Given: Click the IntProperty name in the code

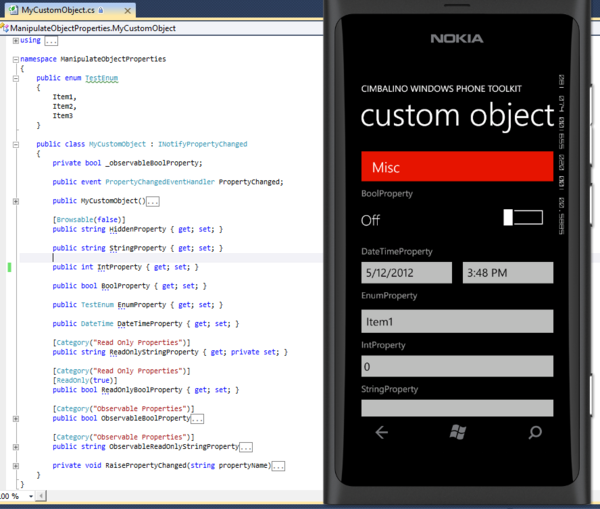Looking at the screenshot, I should (119, 267).
